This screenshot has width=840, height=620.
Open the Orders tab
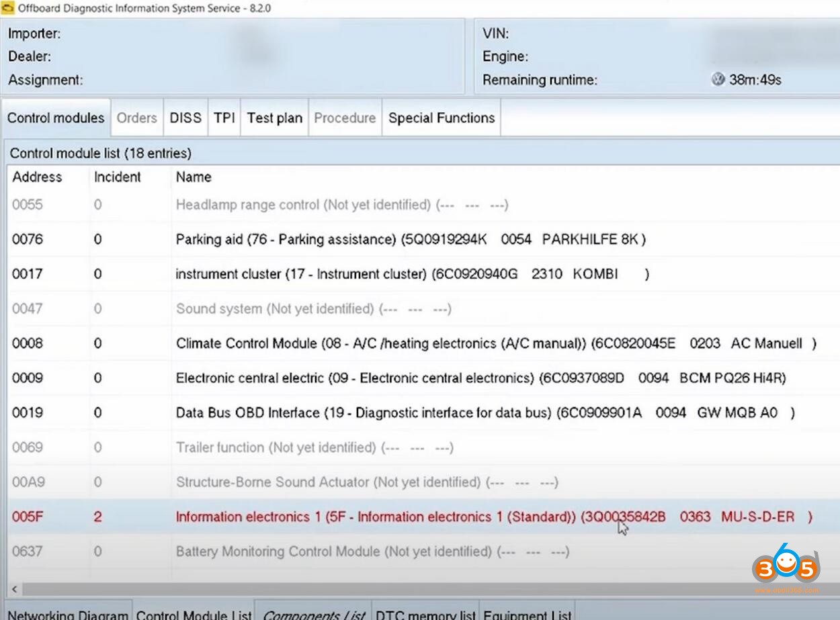click(x=136, y=118)
